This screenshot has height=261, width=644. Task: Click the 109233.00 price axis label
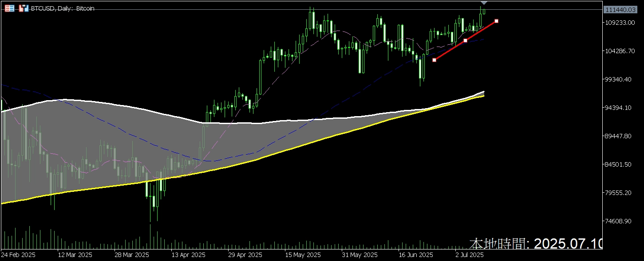click(x=619, y=23)
